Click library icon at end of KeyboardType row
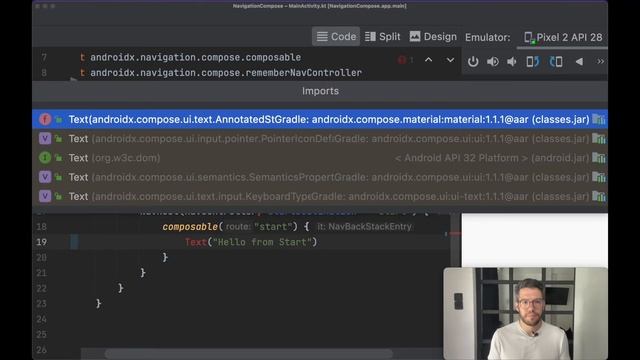 click(x=599, y=196)
